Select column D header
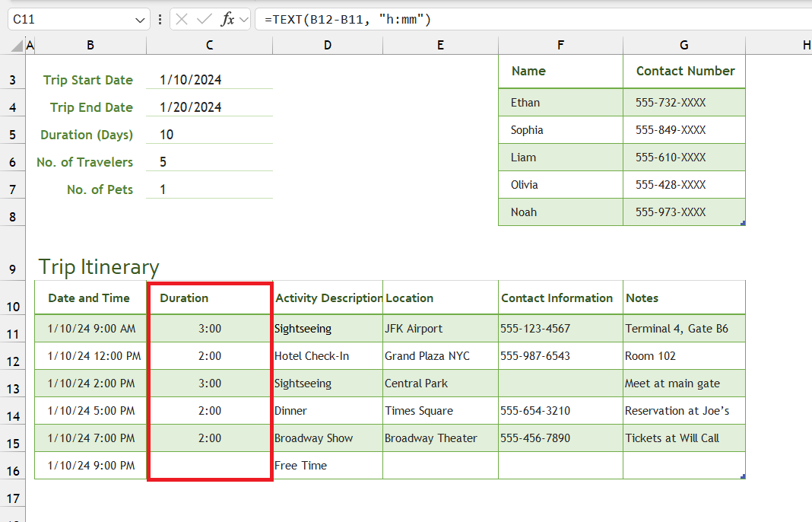 click(x=327, y=46)
